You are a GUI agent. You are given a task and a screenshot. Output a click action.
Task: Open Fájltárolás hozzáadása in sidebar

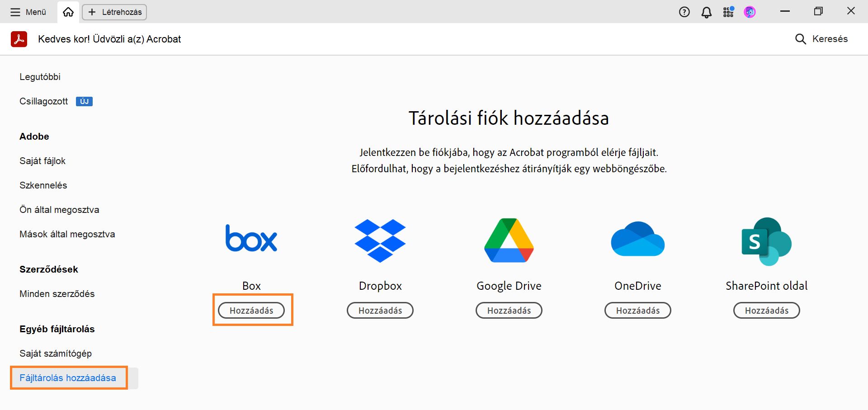68,378
